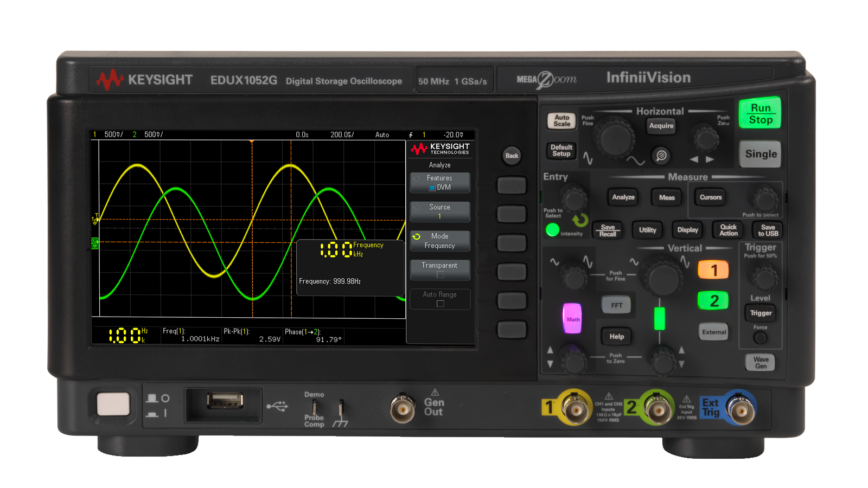Screen dimensions: 868x488
Task: Click the Frequency: 999.98Hz DVM text
Action: click(330, 281)
